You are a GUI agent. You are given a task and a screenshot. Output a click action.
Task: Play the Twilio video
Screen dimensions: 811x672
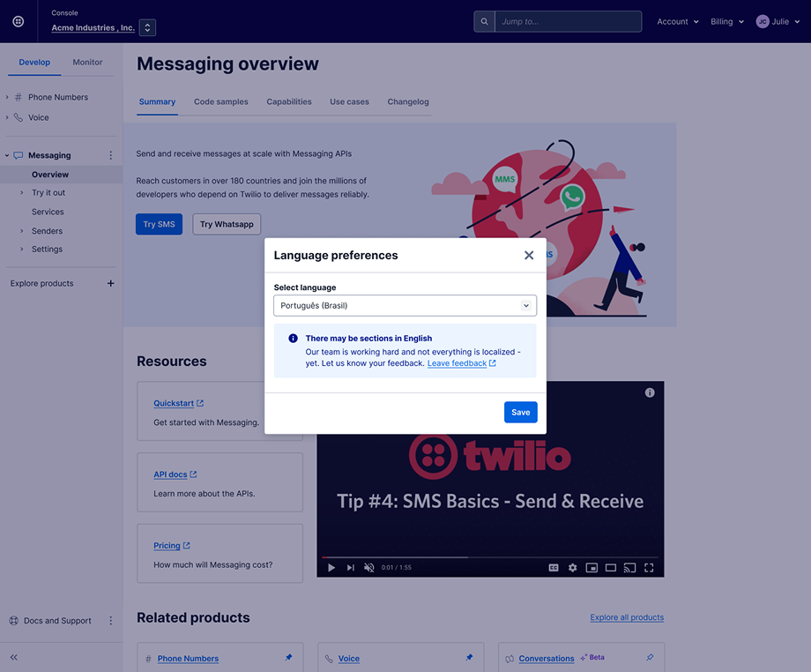point(331,568)
